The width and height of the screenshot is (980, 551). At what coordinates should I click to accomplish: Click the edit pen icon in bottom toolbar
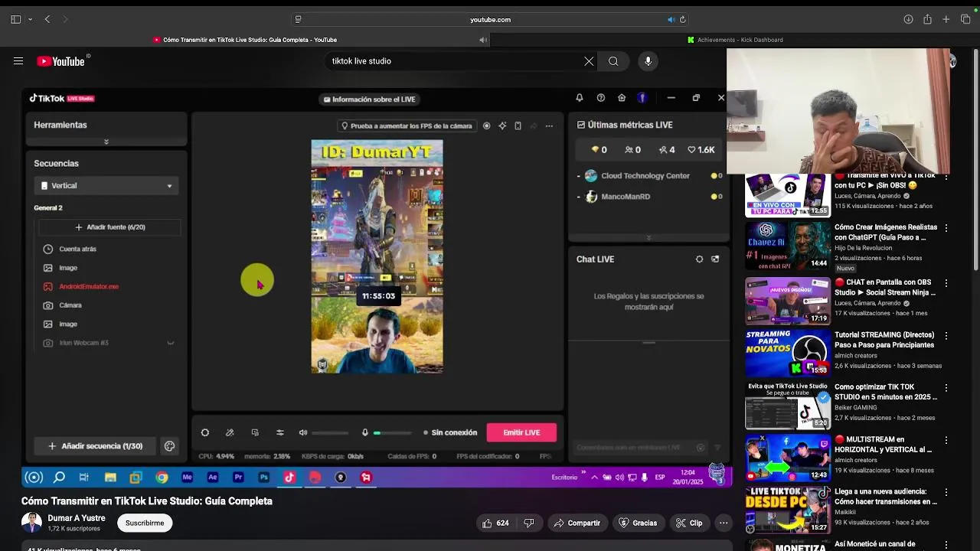(230, 432)
